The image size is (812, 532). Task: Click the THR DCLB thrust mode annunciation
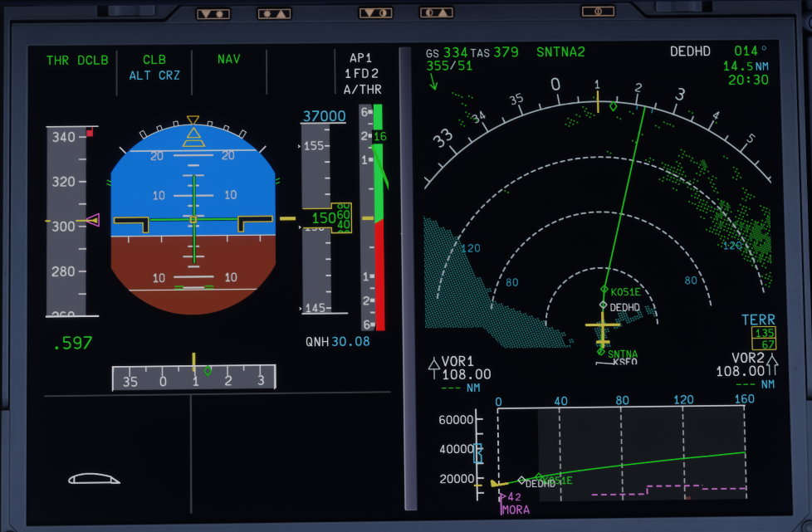[77, 61]
